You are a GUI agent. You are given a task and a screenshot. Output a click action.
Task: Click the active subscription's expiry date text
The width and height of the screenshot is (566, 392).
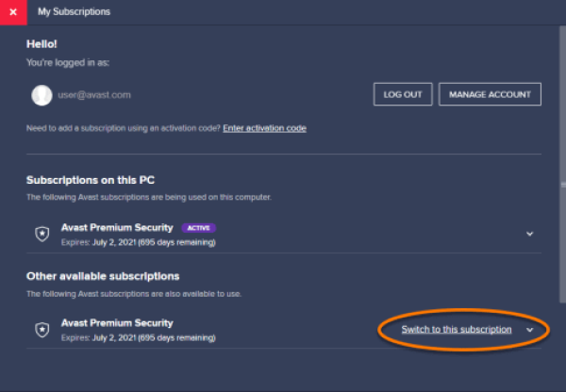(x=139, y=242)
